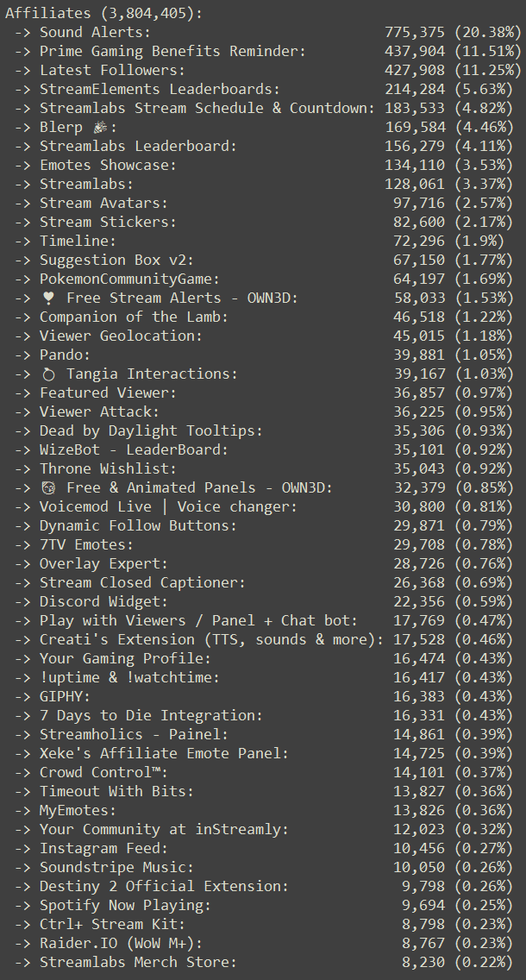Select the !uptime & !watchtime label

(x=130, y=677)
